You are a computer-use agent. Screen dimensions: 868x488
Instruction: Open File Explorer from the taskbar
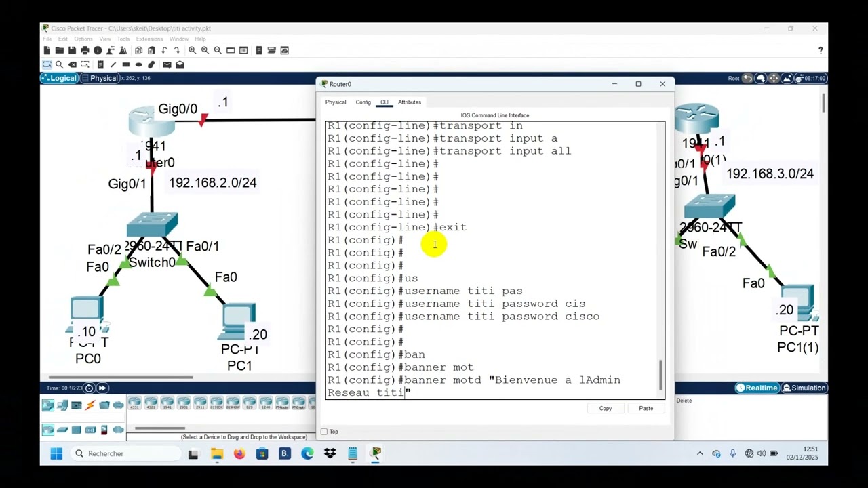(x=217, y=453)
